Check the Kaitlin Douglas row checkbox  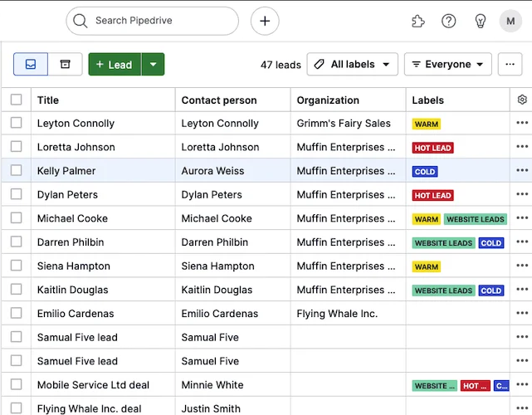coord(17,289)
